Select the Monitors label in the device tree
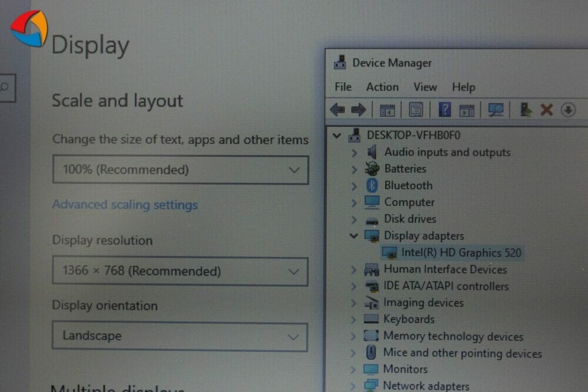The width and height of the screenshot is (588, 392). [x=405, y=369]
